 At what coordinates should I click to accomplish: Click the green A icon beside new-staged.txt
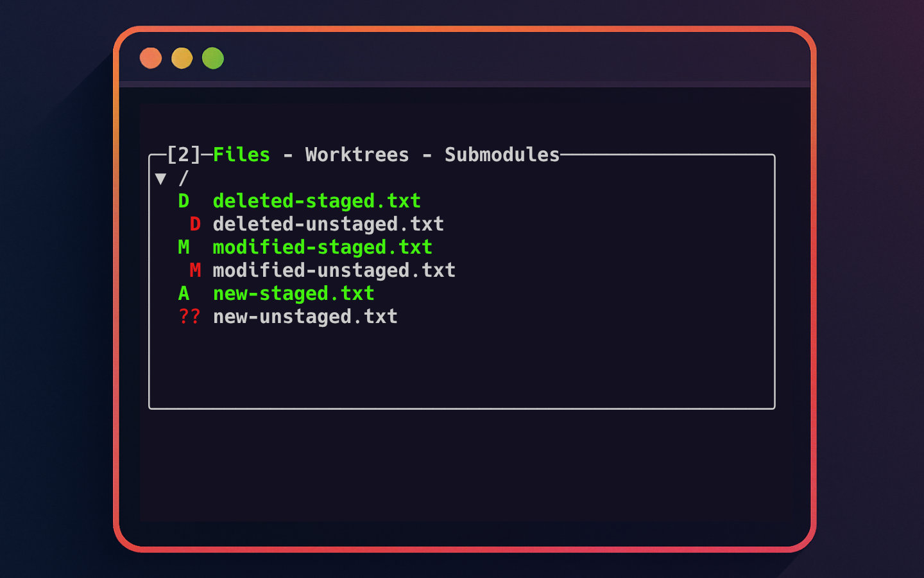[x=184, y=293]
